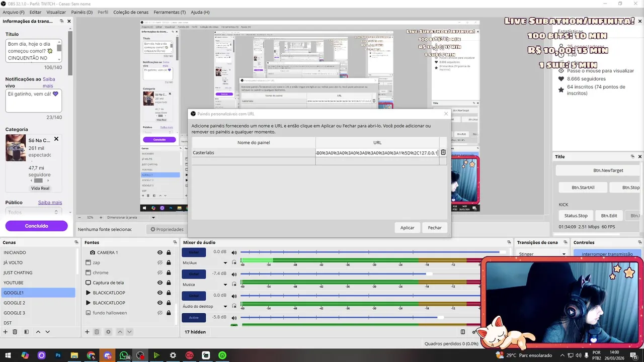Hide the Captura de tela source

click(159, 283)
